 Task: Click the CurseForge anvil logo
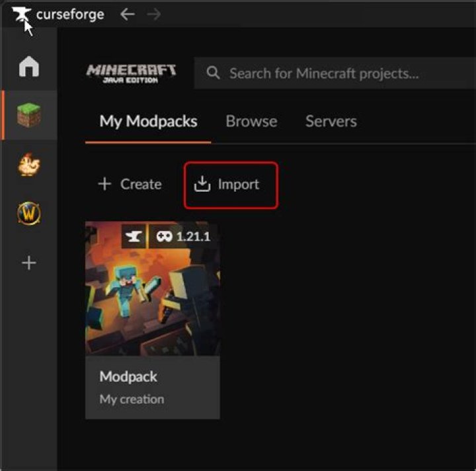coord(21,15)
